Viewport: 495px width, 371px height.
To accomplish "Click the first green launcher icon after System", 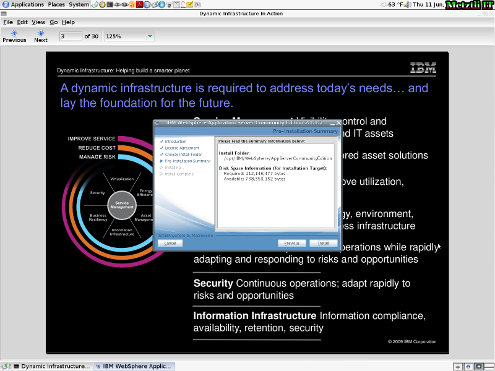I will click(x=95, y=5).
